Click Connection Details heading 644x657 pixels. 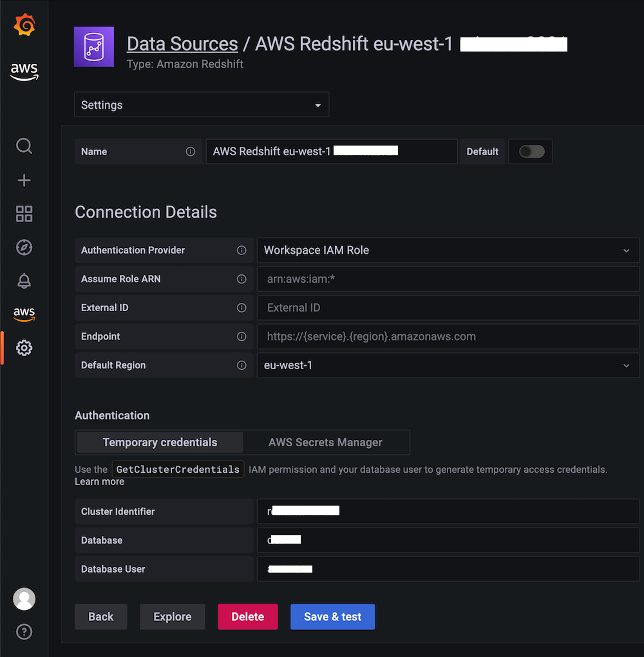tap(146, 212)
